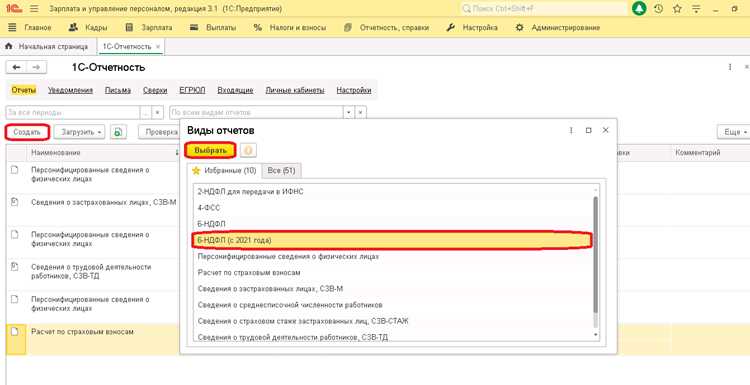
Task: Open the Загрузить dropdown button
Action: 79,132
